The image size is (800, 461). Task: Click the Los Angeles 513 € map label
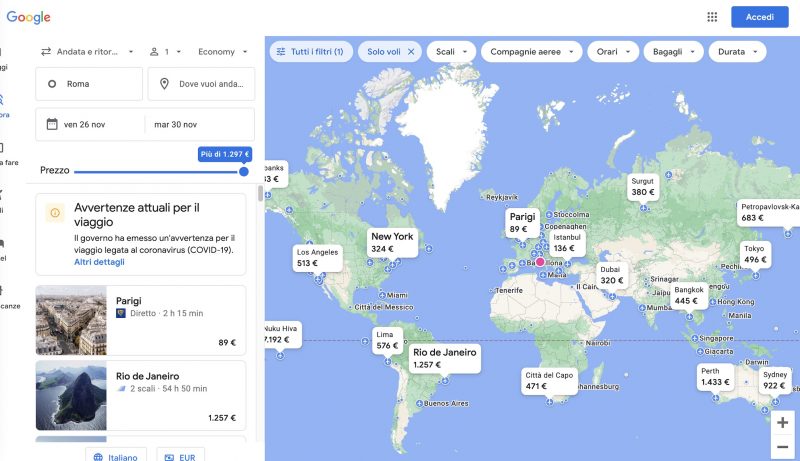(317, 257)
